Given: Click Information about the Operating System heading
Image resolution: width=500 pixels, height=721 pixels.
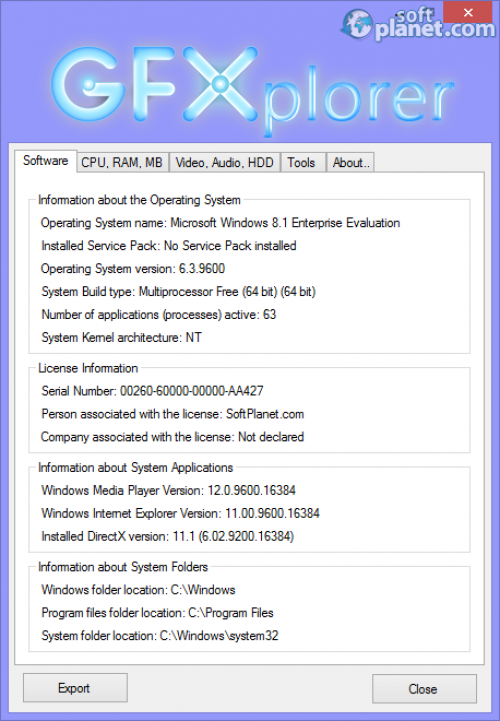Looking at the screenshot, I should tap(139, 200).
